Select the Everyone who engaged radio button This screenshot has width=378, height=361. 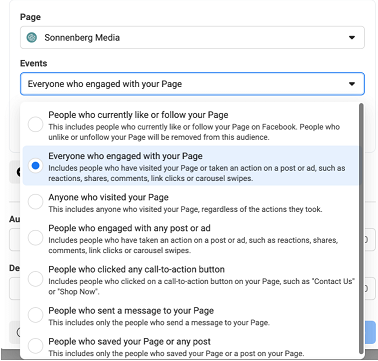(x=35, y=165)
